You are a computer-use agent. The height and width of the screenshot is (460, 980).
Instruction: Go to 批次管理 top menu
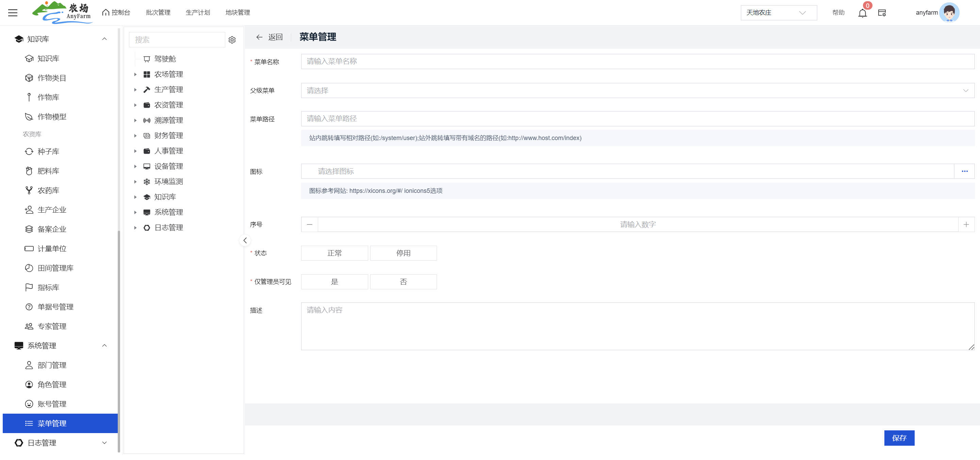[158, 13]
